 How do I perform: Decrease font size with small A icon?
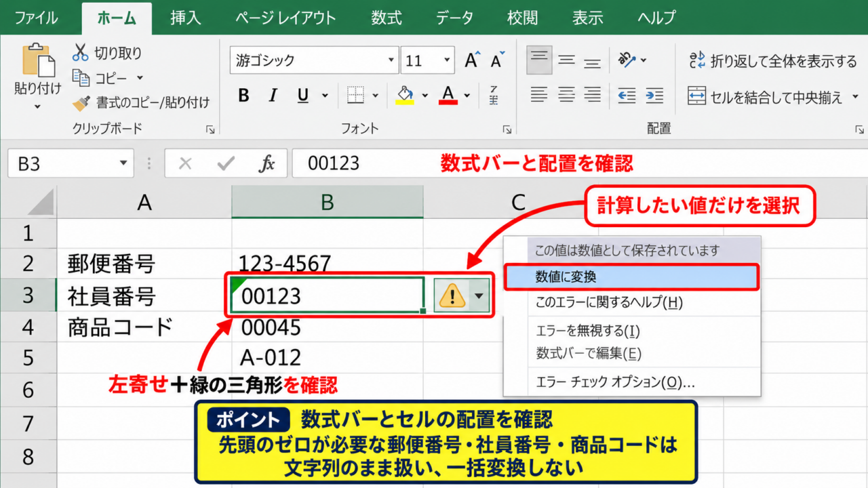tap(498, 60)
